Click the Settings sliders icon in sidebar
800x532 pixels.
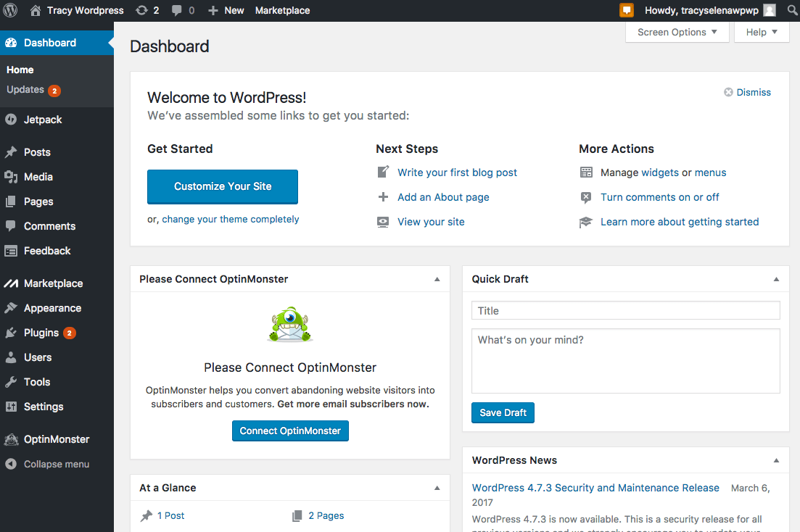point(11,407)
